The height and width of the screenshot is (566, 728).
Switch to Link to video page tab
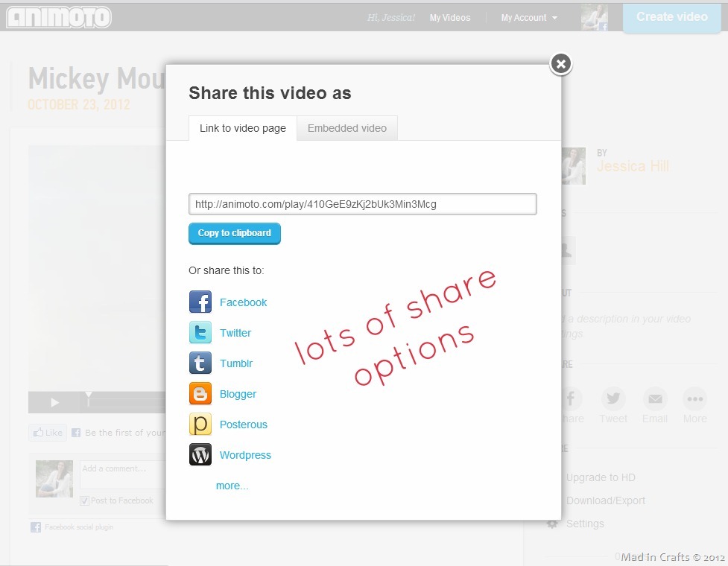[x=243, y=128]
